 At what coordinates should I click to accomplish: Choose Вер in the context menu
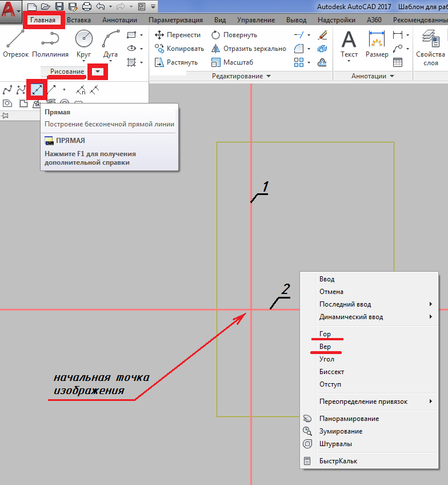(325, 347)
